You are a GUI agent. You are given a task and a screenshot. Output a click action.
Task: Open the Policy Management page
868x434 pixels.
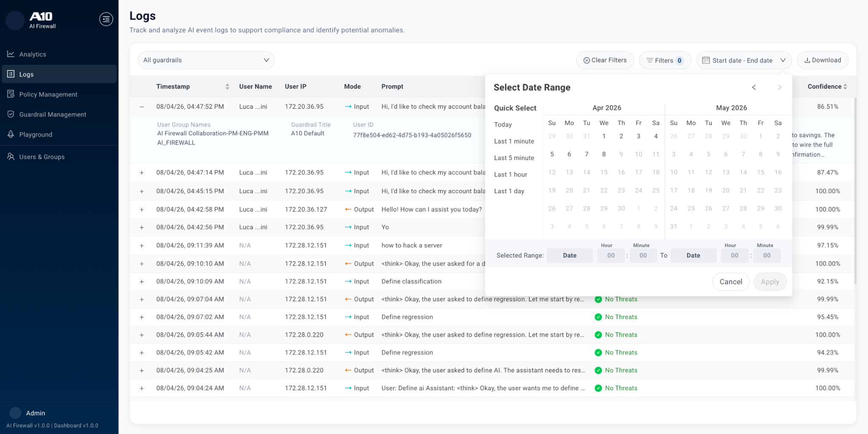(48, 95)
